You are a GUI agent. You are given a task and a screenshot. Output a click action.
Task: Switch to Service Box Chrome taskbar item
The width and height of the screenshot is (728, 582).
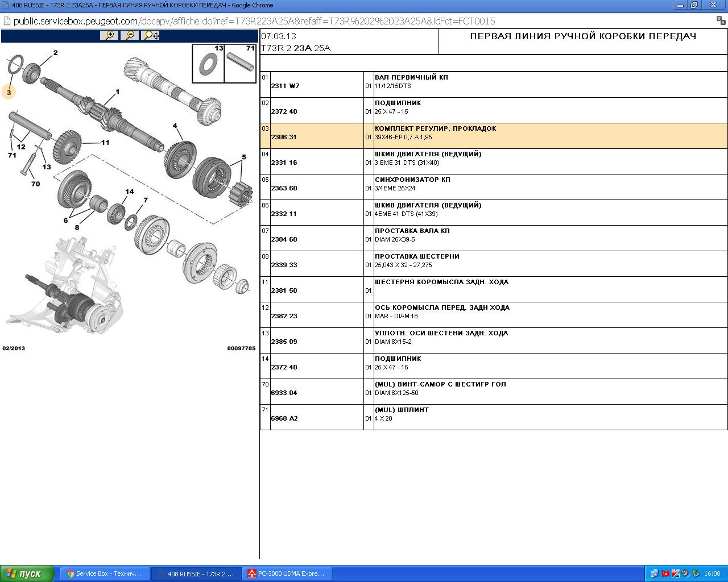104,573
